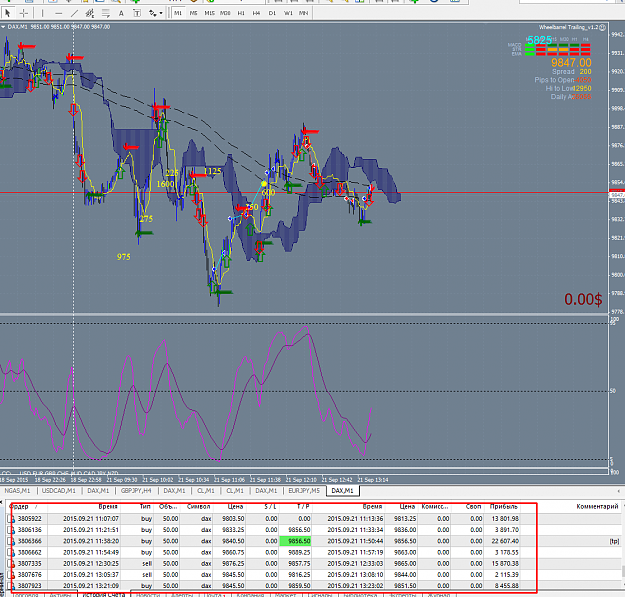The height and width of the screenshot is (597, 625).
Task: Switch chart to H4 timeframe
Action: point(256,13)
